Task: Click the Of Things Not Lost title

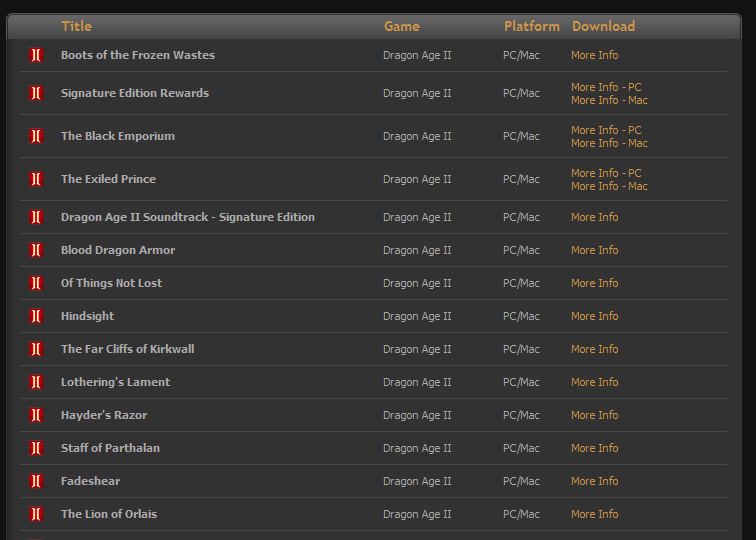Action: [111, 283]
